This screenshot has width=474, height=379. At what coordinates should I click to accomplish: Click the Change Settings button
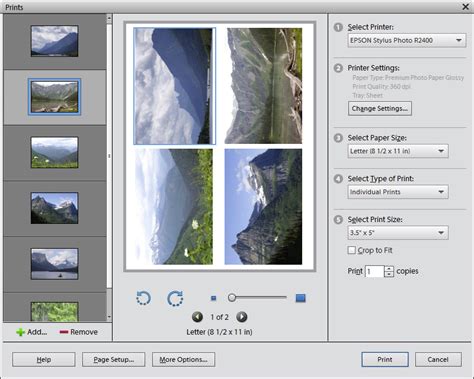click(380, 109)
